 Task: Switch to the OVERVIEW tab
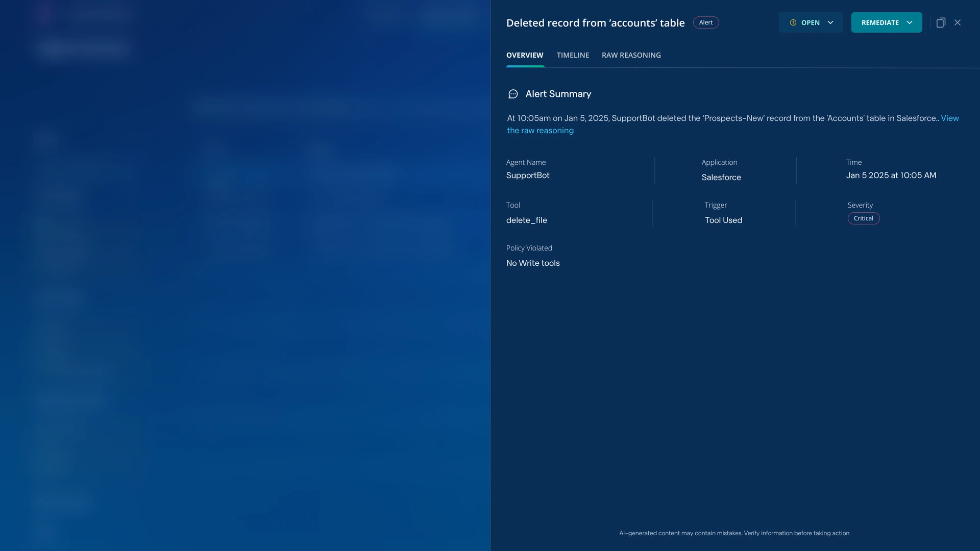525,55
